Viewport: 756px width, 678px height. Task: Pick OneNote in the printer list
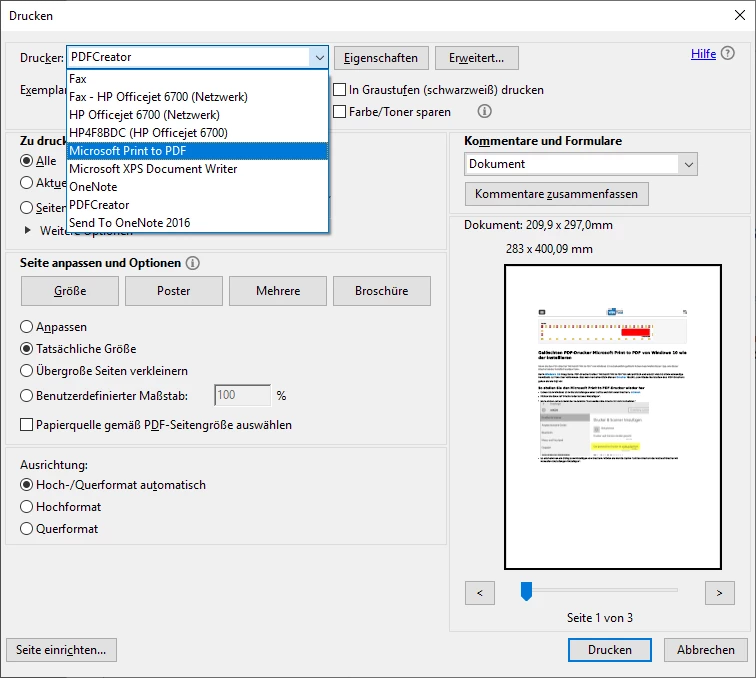tap(198, 187)
